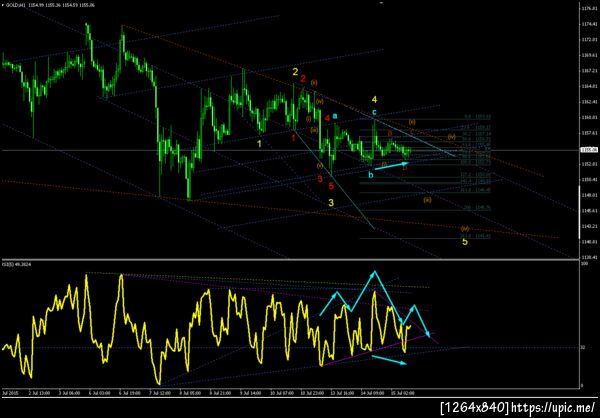This screenshot has height=418, width=600.
Task: Select the cyan wave label b
Action: tap(370, 175)
